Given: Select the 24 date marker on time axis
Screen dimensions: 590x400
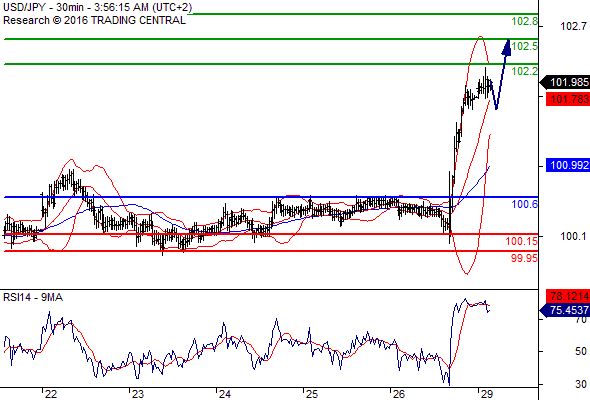Looking at the screenshot, I should tap(225, 394).
